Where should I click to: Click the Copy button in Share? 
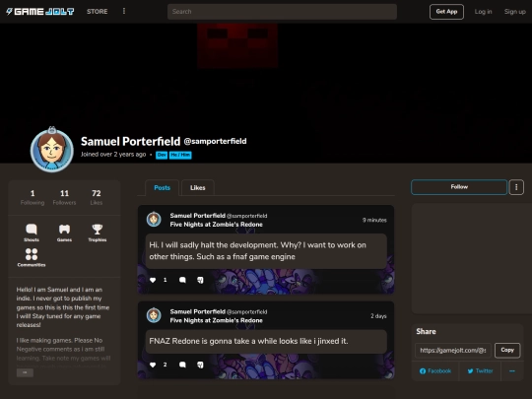507,350
